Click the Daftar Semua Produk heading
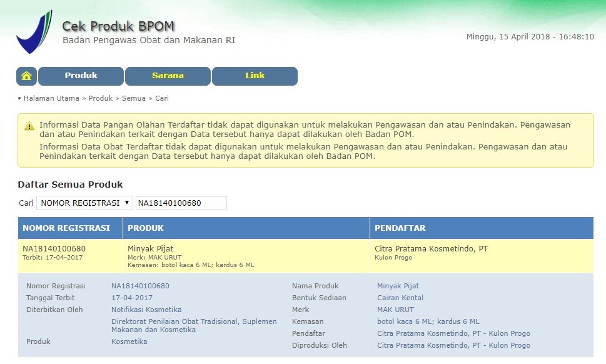The image size is (606, 364). coord(70,185)
